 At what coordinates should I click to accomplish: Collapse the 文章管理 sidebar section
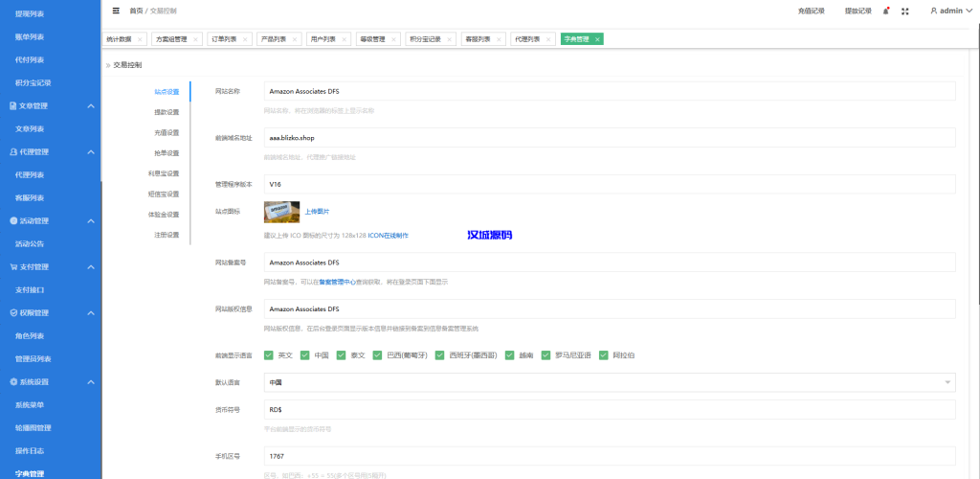click(90, 105)
